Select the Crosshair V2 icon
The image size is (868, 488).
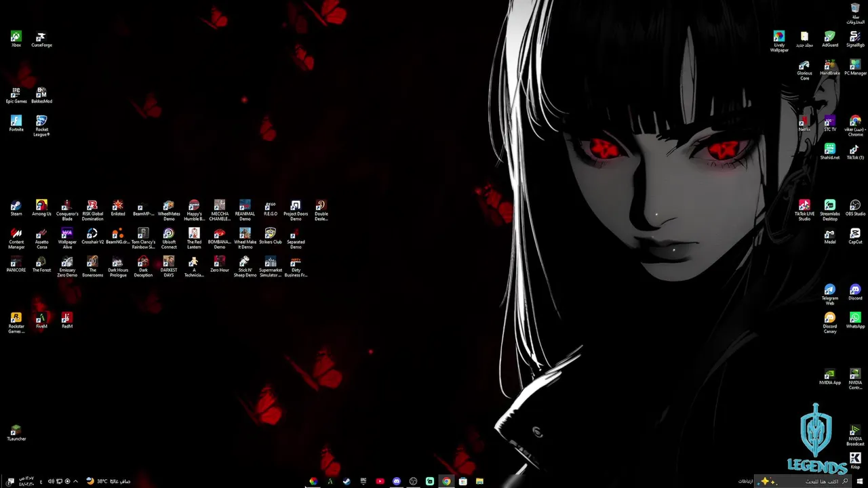point(92,237)
